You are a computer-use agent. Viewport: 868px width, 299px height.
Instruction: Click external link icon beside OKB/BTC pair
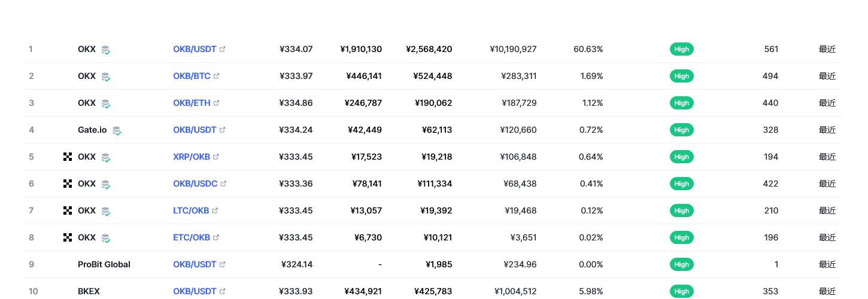(x=217, y=76)
